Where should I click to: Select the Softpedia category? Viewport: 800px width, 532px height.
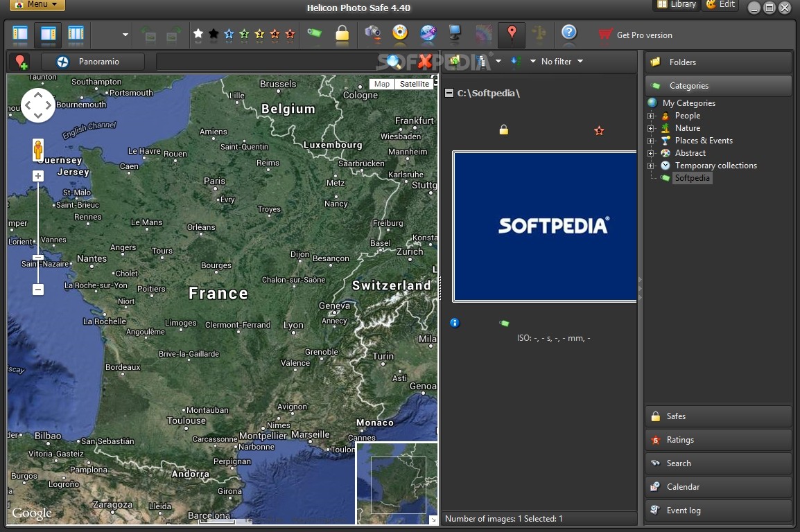[x=693, y=178]
